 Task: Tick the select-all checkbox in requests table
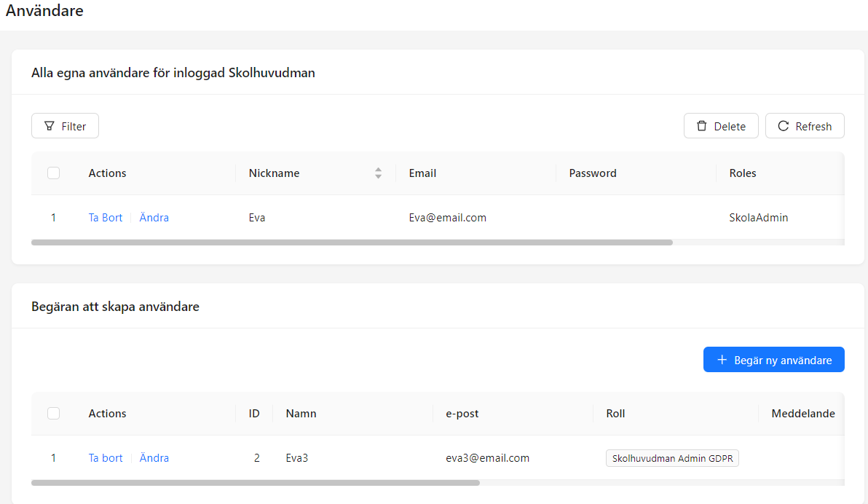pyautogui.click(x=54, y=414)
